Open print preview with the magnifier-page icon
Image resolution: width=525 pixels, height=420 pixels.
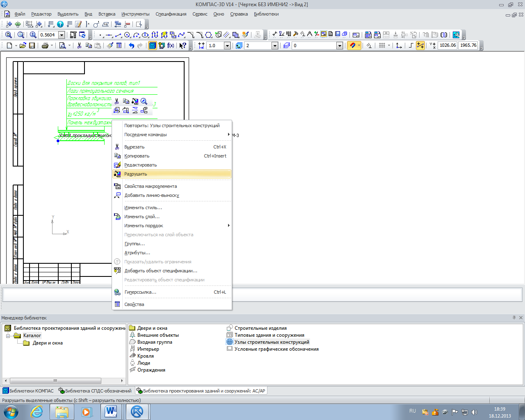tap(63, 46)
